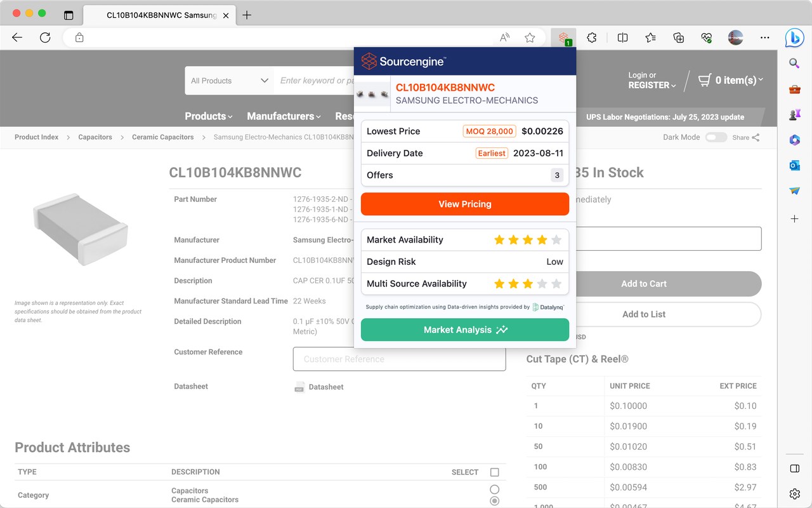Open the sidebar Microsoft 365 icon
The width and height of the screenshot is (812, 508).
pyautogui.click(x=794, y=140)
